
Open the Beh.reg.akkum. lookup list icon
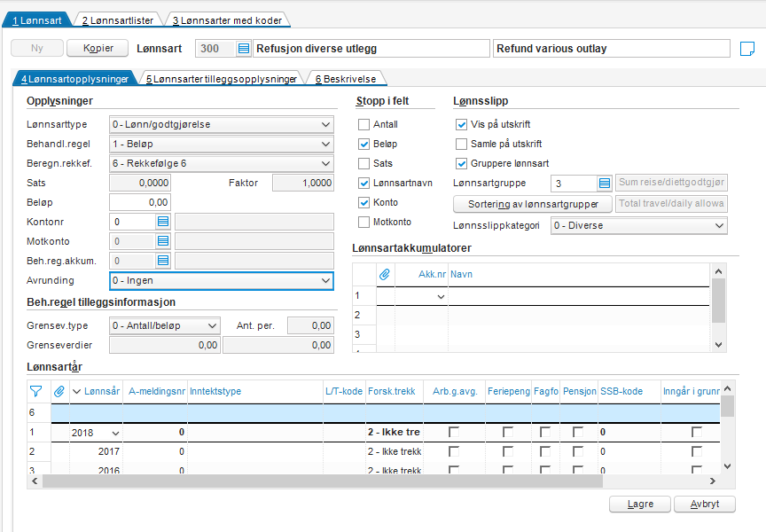click(162, 261)
